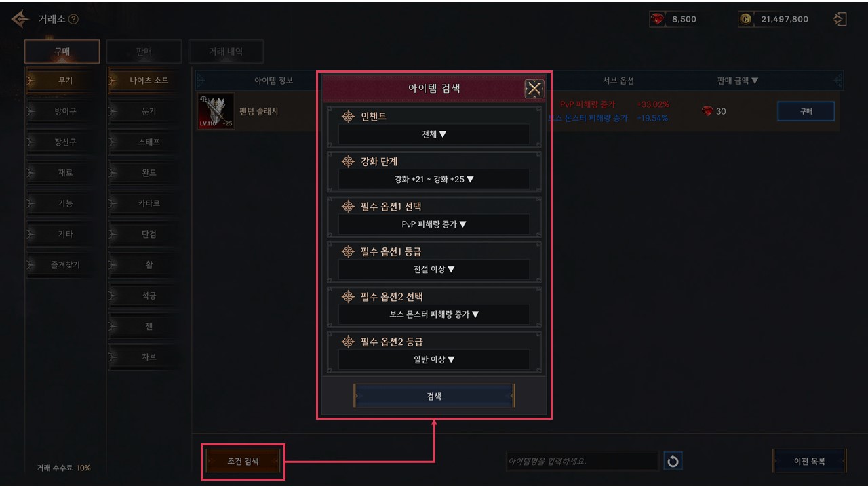The width and height of the screenshot is (868, 488).
Task: Expand the 인챈트 전체 dropdown
Action: (x=434, y=134)
